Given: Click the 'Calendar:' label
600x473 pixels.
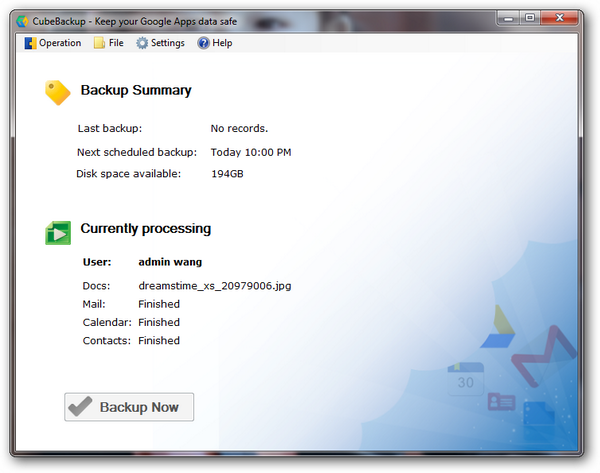Looking at the screenshot, I should 107,322.
